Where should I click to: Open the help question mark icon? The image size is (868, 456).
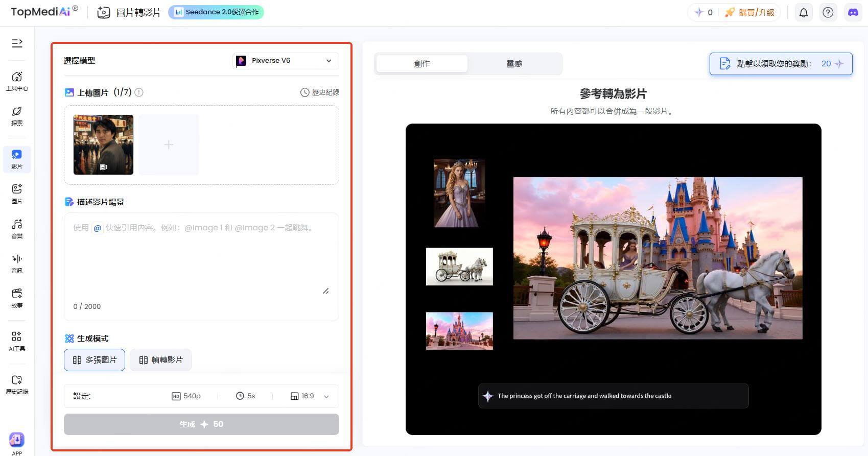click(828, 13)
